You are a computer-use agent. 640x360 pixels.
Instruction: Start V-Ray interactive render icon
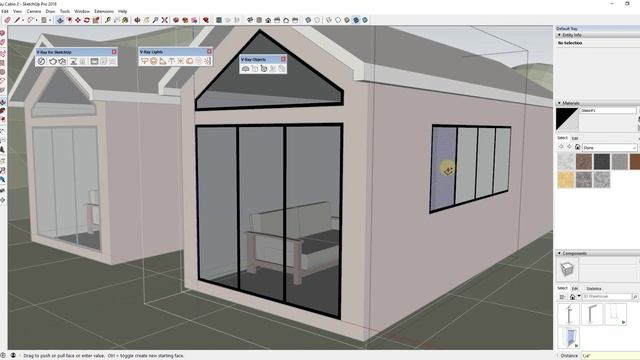click(62, 61)
